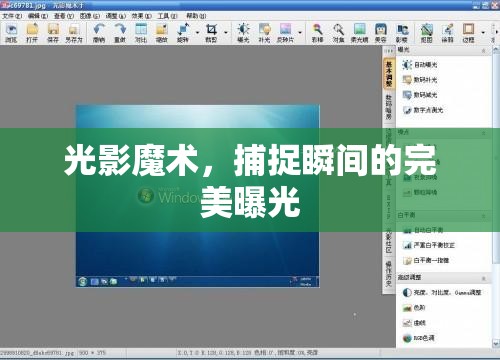Viewport: 500px width, 360px height.
Task: Apply 数码补光 from the side panel
Action: (420, 80)
